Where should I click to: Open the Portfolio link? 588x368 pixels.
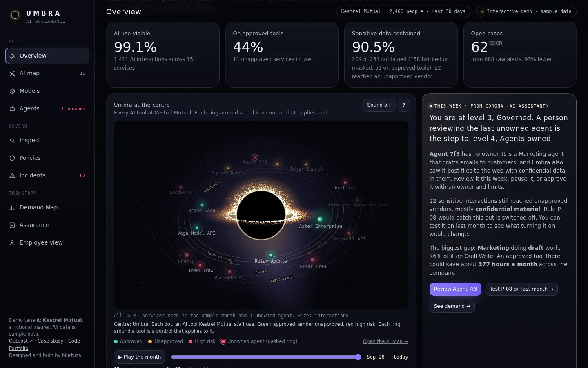19,348
